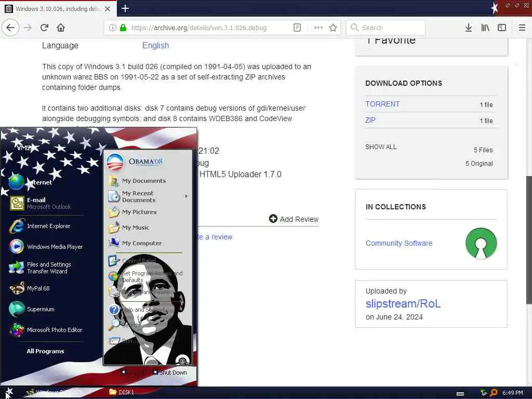The height and width of the screenshot is (399, 532).
Task: Click the partially visible 'a review' link
Action: 216,237
